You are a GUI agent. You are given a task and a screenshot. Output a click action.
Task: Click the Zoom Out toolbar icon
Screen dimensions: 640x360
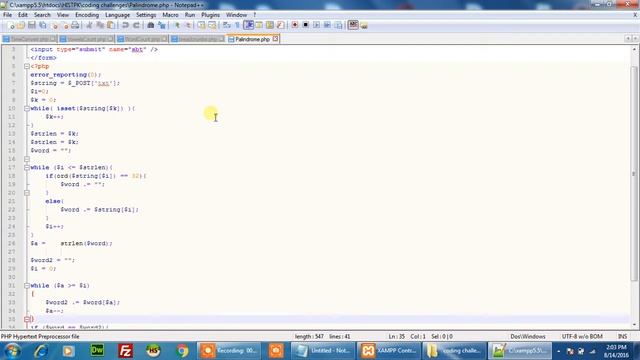(188, 25)
